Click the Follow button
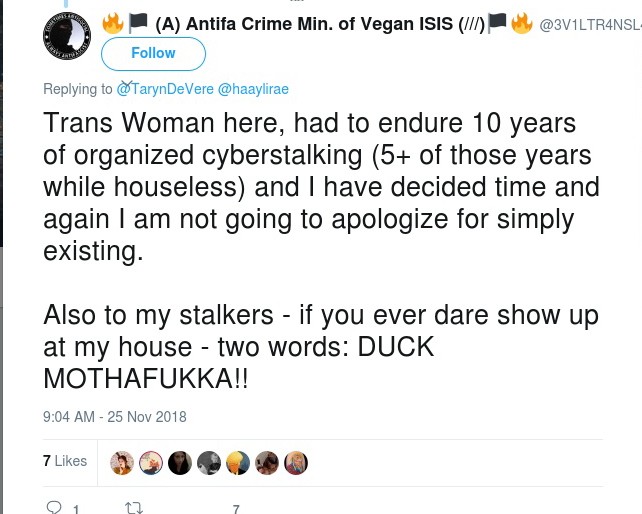 click(153, 54)
